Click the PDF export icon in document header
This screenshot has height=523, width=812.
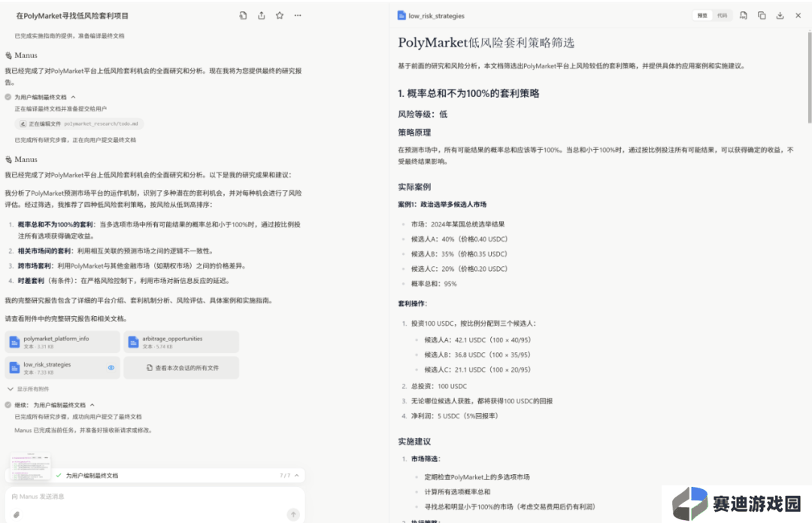coord(743,16)
